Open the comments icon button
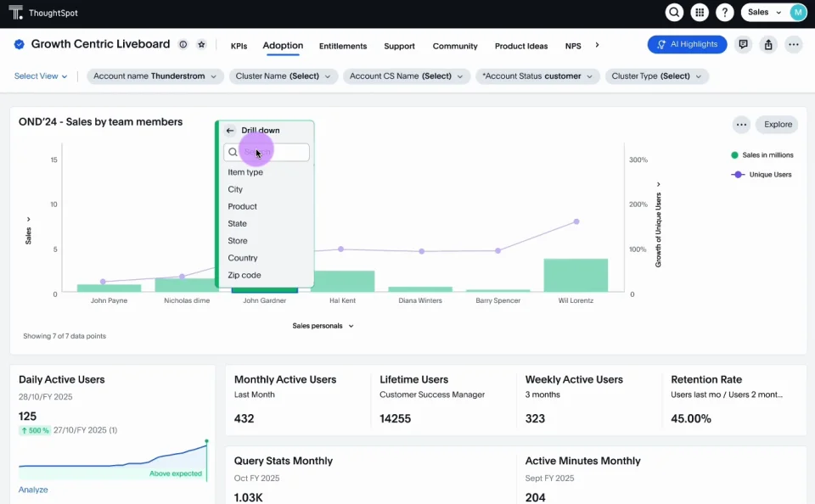Screen dimensions: 815x504 coord(744,45)
